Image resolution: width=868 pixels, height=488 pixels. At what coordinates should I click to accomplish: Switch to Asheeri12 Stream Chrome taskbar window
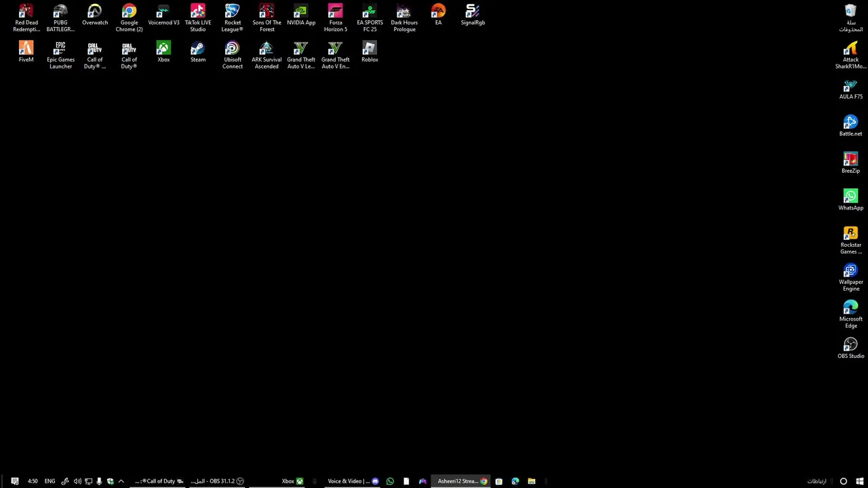point(461,481)
